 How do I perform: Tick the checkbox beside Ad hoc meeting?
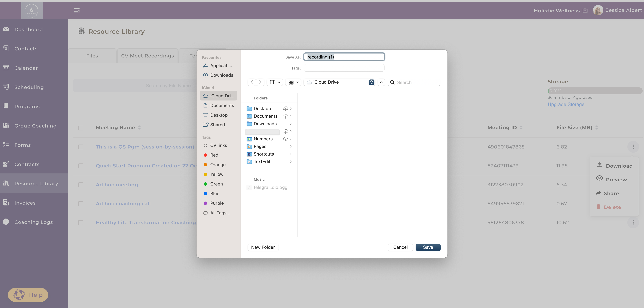point(80,185)
